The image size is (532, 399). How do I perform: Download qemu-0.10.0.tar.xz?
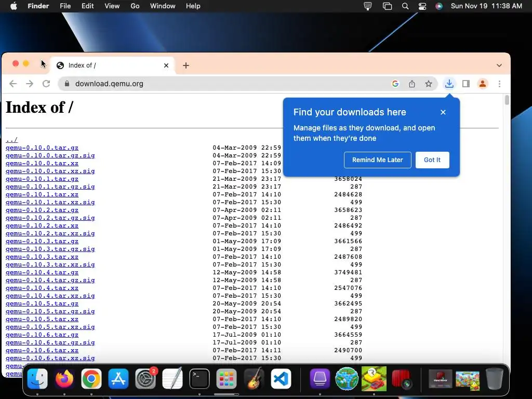click(x=42, y=163)
